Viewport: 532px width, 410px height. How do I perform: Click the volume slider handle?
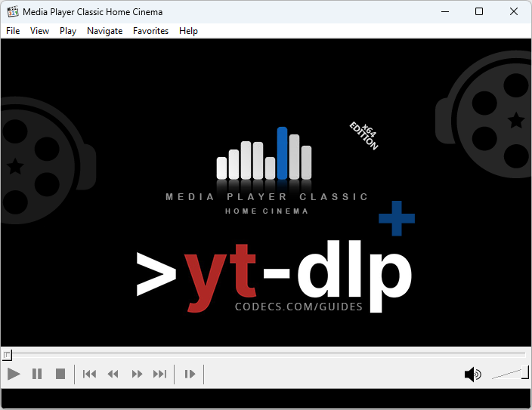point(525,372)
